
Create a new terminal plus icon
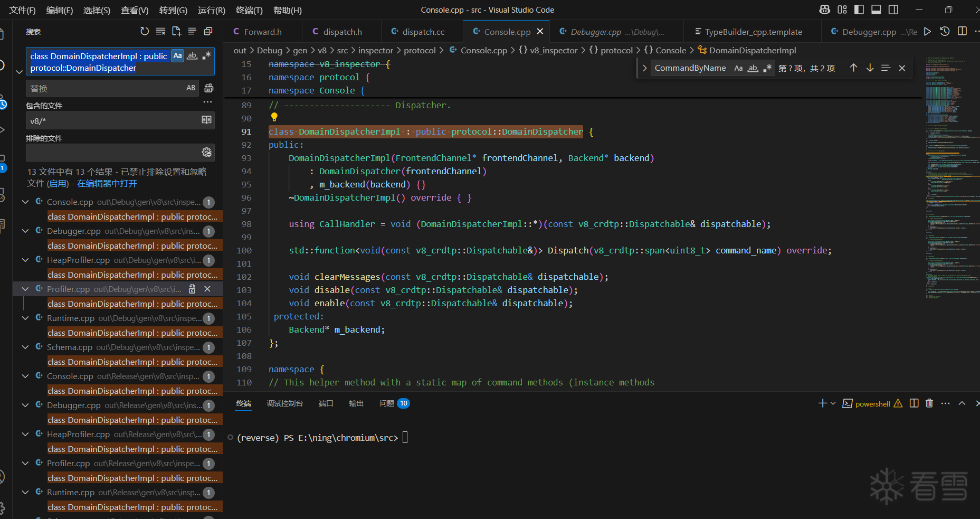822,403
